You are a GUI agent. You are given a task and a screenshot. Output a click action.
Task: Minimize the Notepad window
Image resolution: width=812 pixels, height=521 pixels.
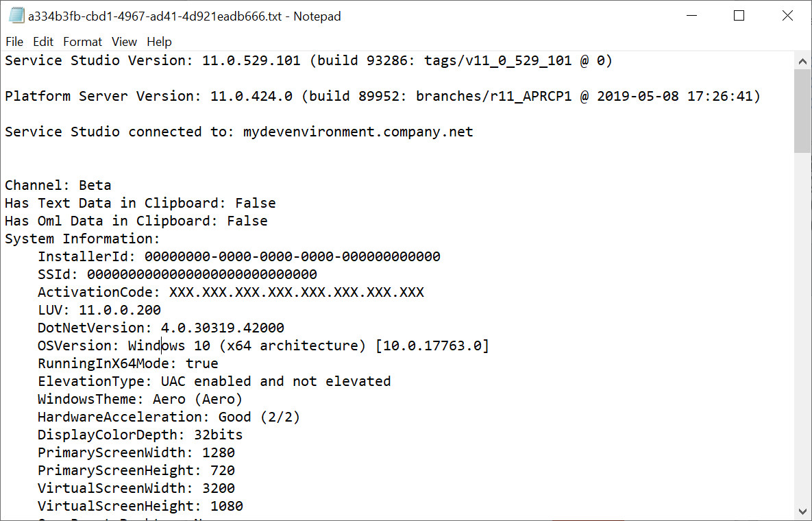691,15
